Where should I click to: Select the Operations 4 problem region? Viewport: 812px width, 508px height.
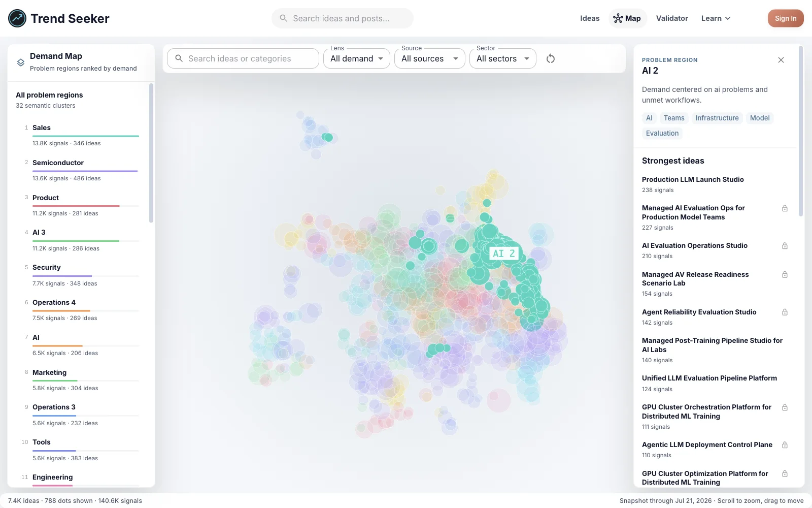(x=81, y=310)
